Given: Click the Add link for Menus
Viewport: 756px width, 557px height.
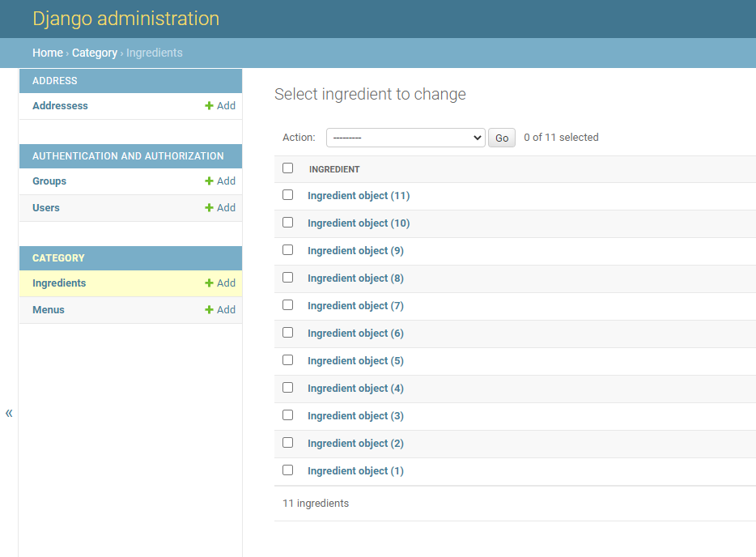Looking at the screenshot, I should 220,309.
